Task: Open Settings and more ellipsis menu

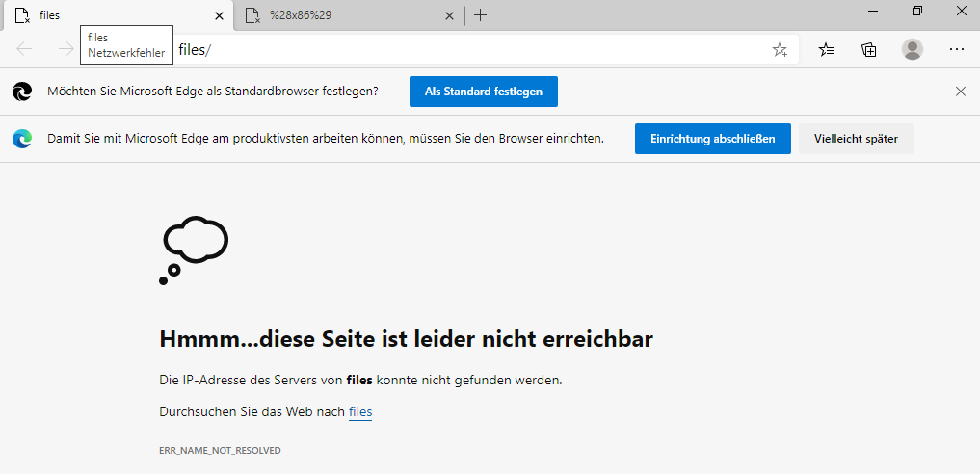Action: click(x=957, y=49)
